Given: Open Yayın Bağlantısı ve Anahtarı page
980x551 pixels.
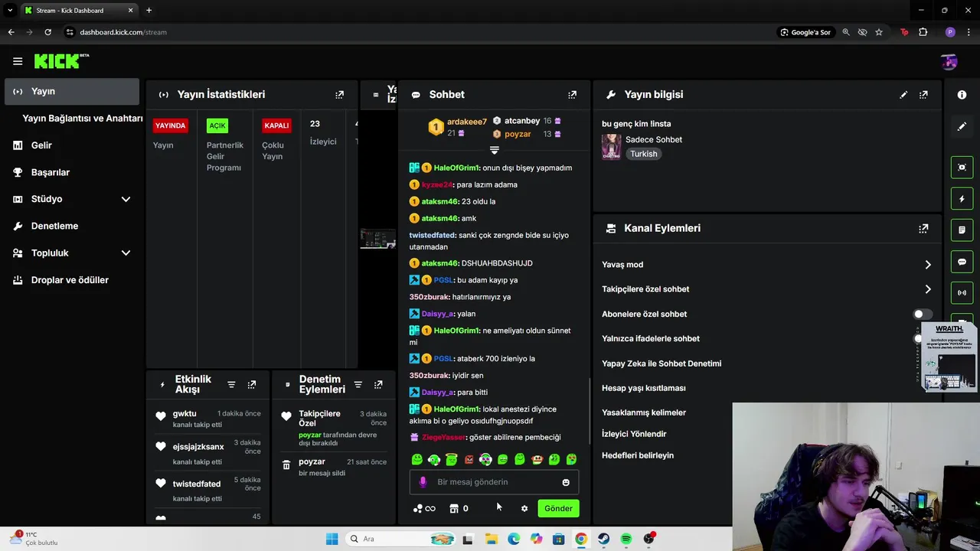Looking at the screenshot, I should [83, 119].
